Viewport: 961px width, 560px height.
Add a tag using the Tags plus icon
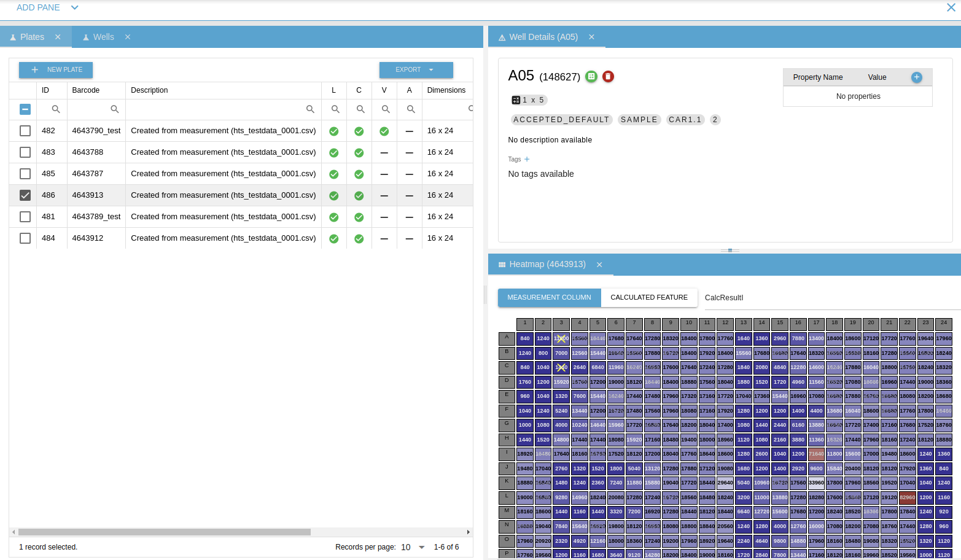tap(527, 159)
